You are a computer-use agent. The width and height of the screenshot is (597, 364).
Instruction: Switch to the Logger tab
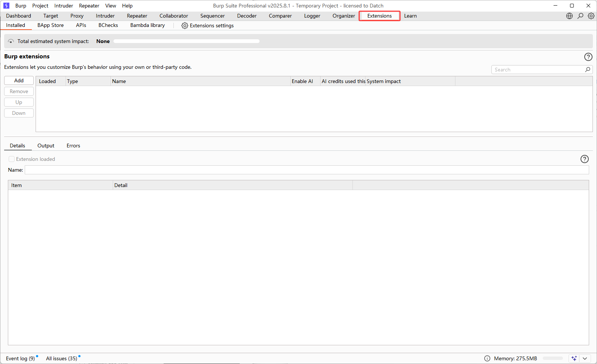(312, 16)
